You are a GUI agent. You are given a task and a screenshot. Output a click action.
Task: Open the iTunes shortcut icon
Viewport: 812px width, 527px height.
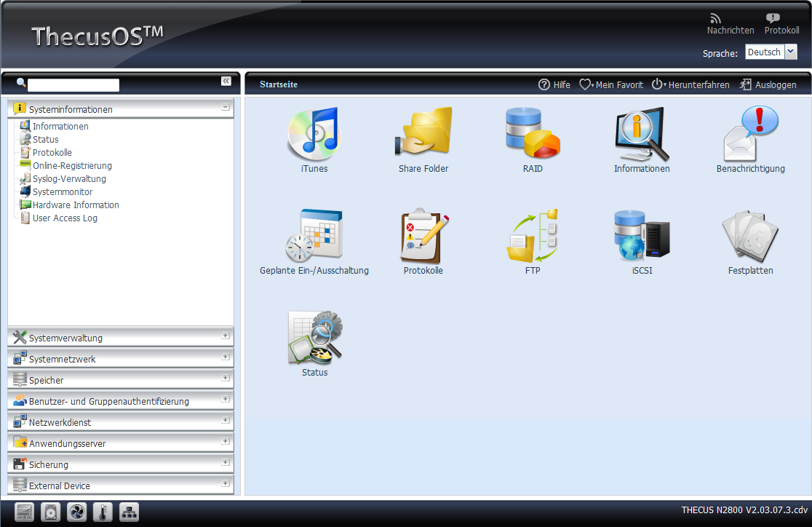point(314,134)
